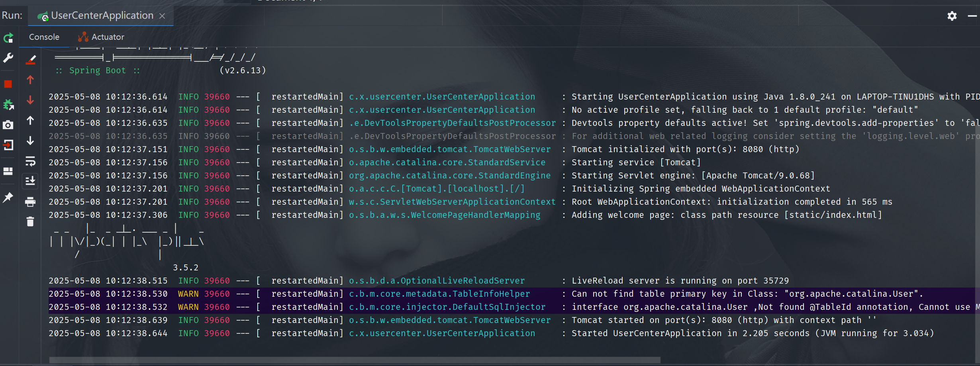This screenshot has height=366, width=980.
Task: Clear all console output with trash icon
Action: pos(30,222)
